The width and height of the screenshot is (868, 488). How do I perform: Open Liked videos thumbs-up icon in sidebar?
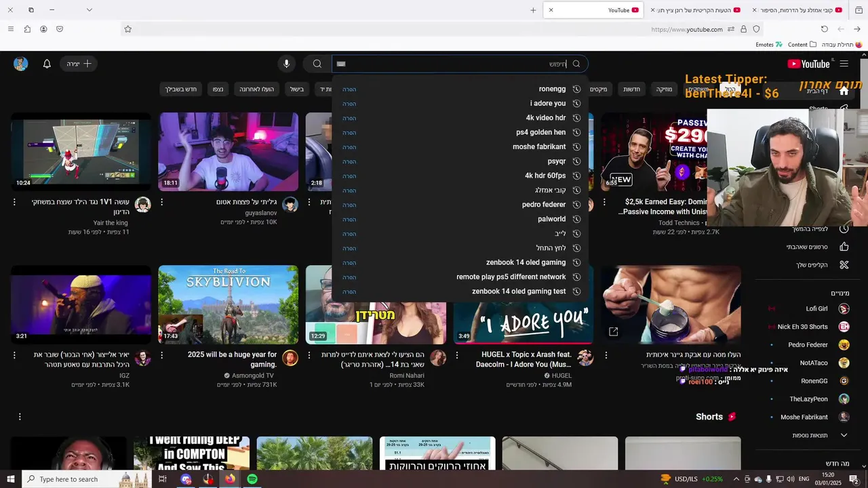(x=844, y=247)
